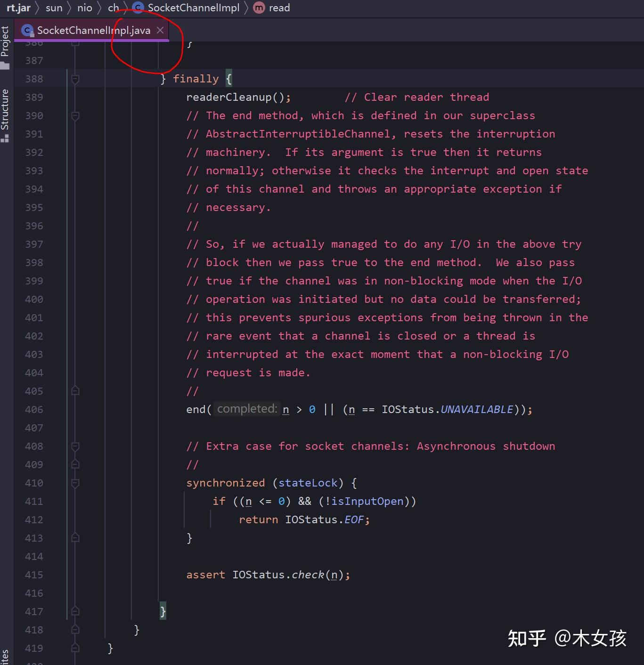Click the Java class icon on the editor tab
The width and height of the screenshot is (644, 665).
pos(27,30)
